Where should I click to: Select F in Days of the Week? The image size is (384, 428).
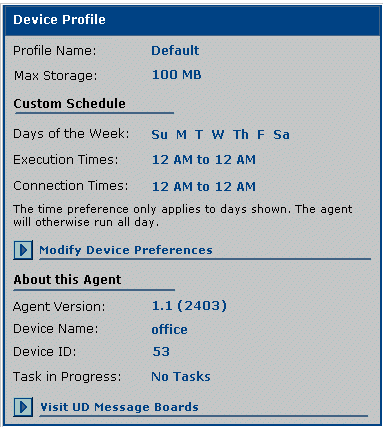click(261, 135)
